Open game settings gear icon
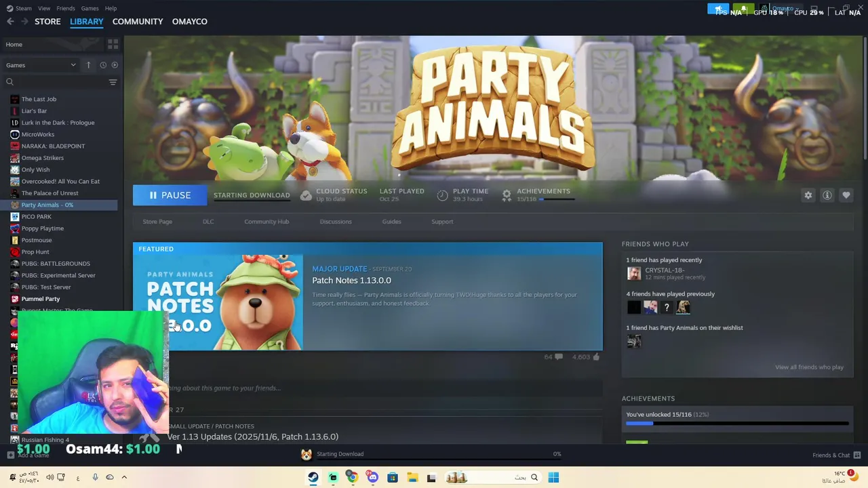The height and width of the screenshot is (488, 868). pos(808,195)
